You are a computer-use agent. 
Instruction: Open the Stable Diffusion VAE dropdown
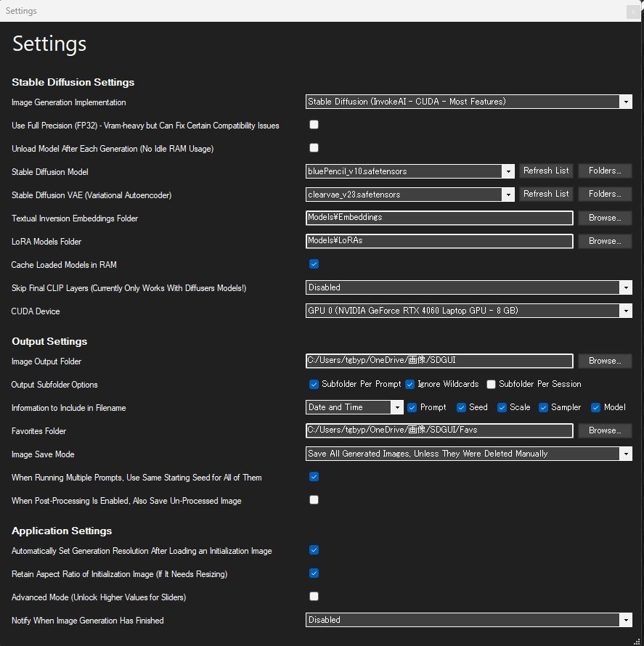tap(410, 194)
